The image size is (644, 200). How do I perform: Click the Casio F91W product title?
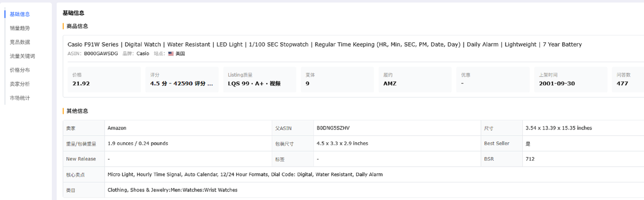pos(325,44)
